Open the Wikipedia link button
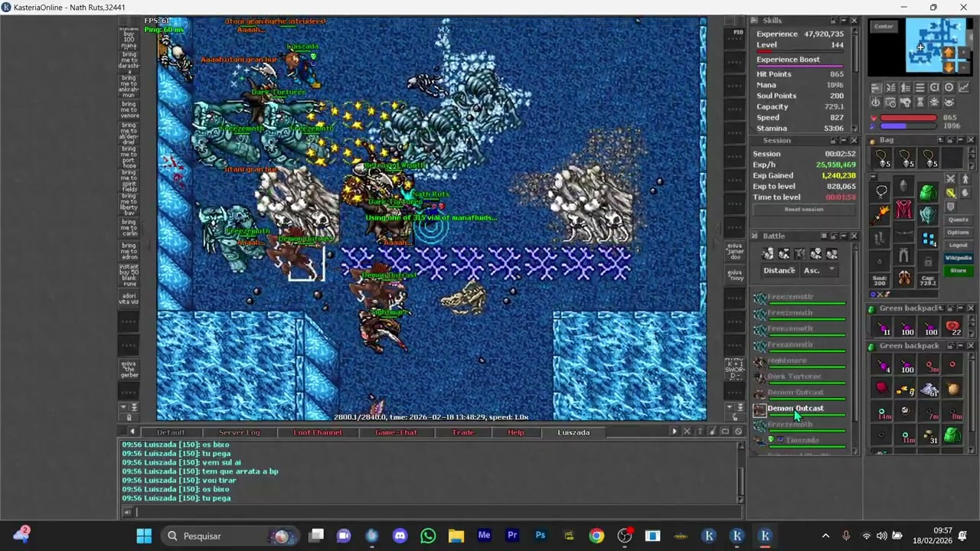Viewport: 980px width, 551px height. 958,258
